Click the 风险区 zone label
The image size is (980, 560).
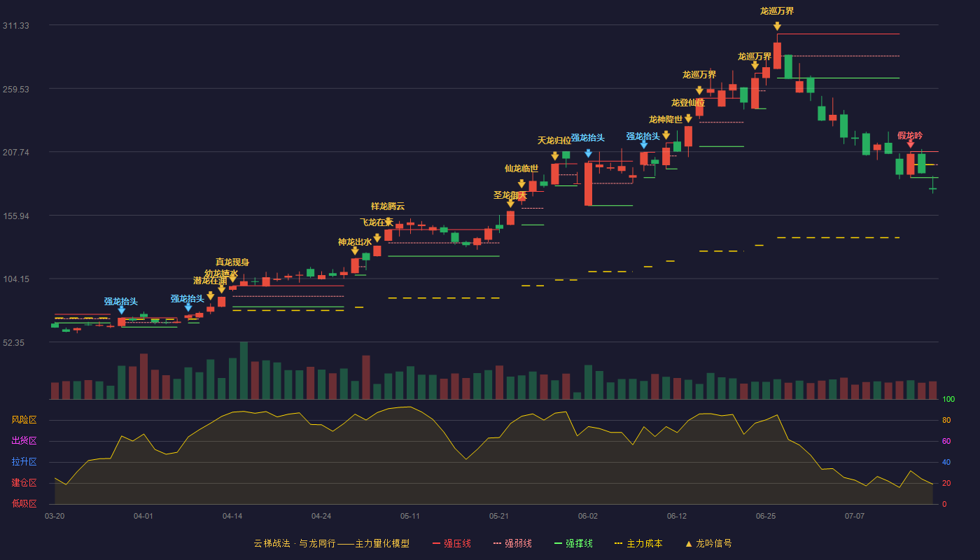point(24,420)
